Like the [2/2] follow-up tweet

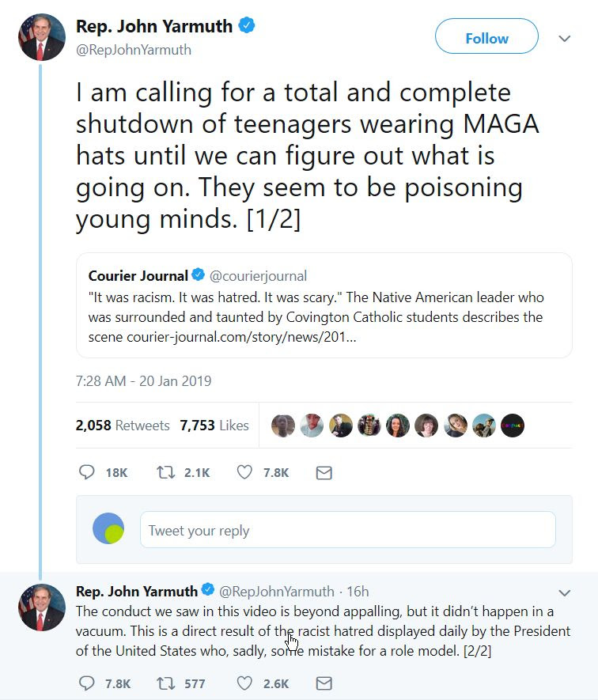pyautogui.click(x=245, y=683)
